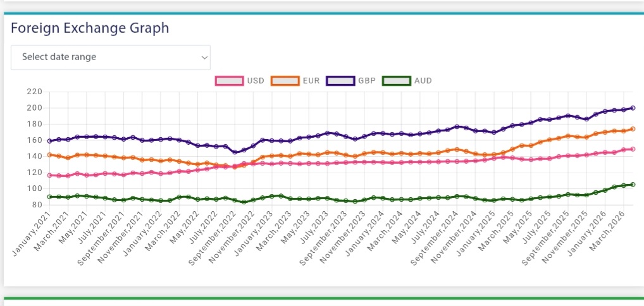Select the first GBP data point at January 2021
The image size is (644, 306).
click(x=49, y=141)
